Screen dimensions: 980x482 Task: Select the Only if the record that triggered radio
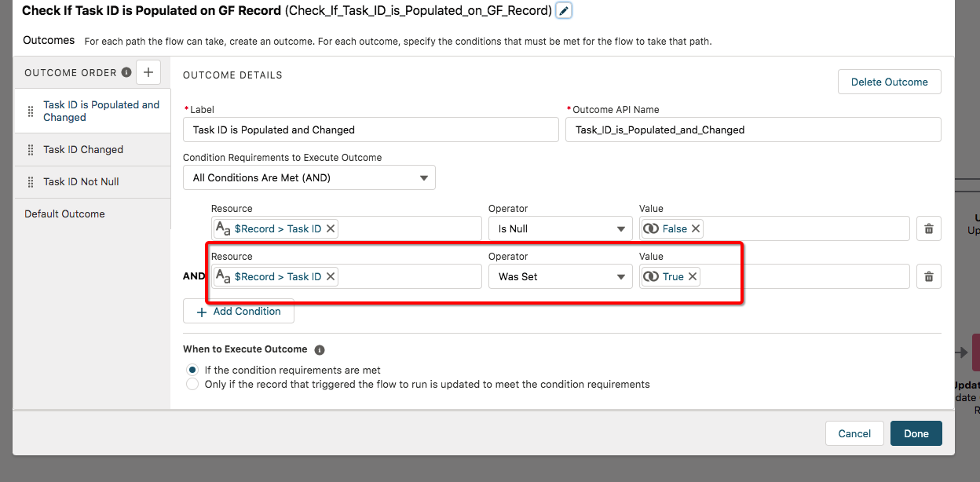click(192, 384)
